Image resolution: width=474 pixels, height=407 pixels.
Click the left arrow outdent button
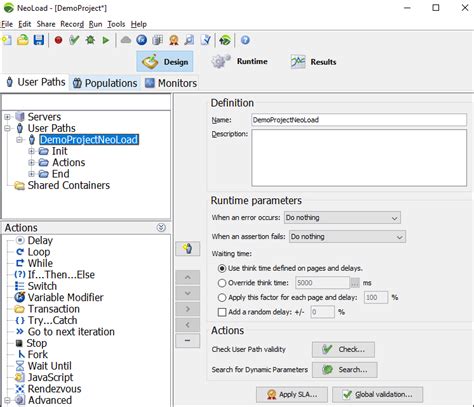[188, 325]
